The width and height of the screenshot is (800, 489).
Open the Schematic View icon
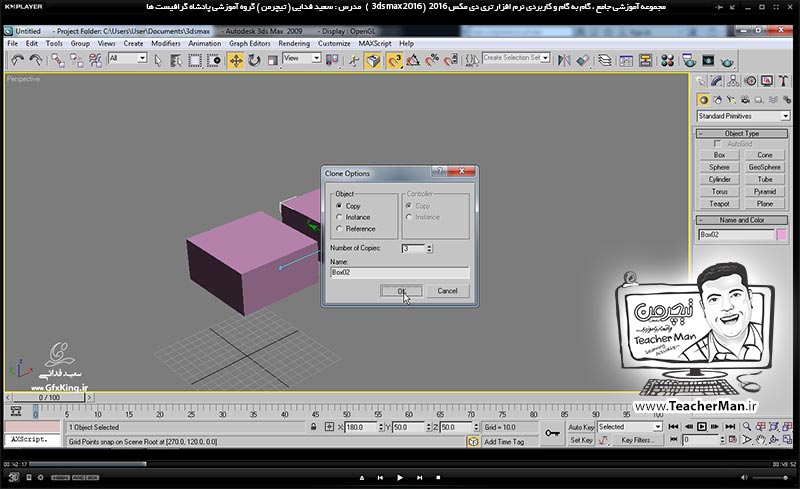645,61
